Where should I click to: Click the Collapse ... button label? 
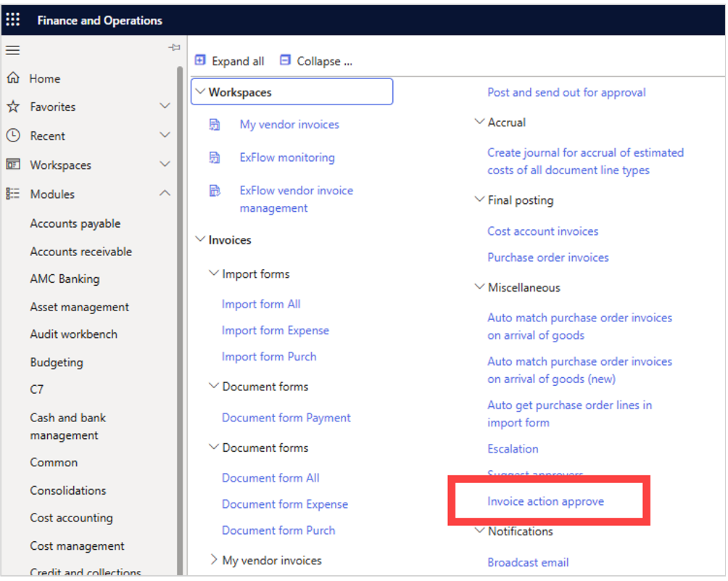(324, 62)
